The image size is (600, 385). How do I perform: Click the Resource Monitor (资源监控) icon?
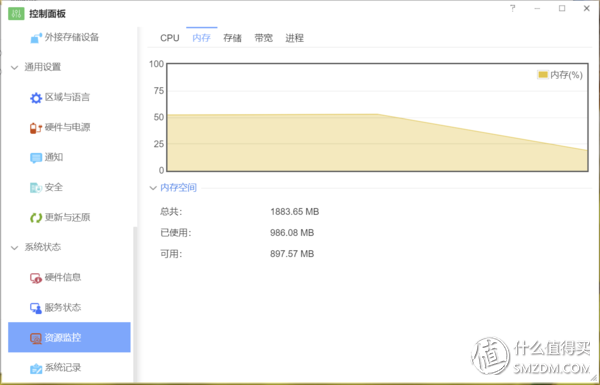36,338
